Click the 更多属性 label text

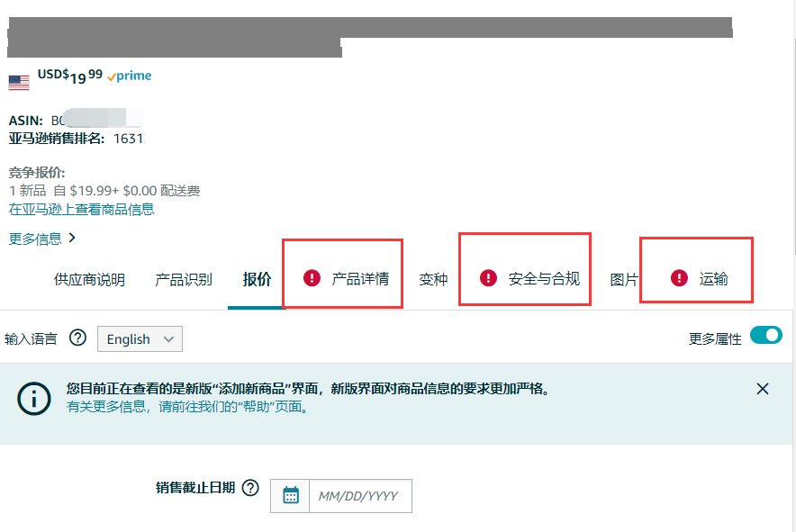point(715,338)
